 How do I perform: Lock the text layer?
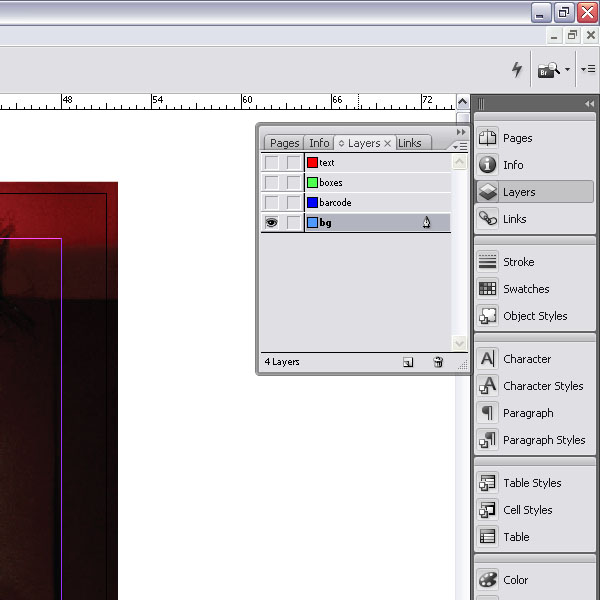[x=293, y=163]
